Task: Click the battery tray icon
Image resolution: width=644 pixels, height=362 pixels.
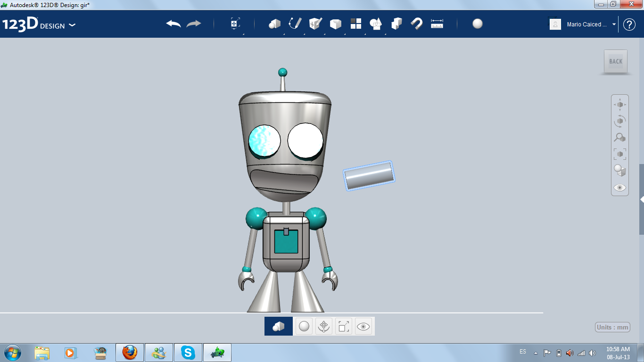Action: (x=559, y=353)
